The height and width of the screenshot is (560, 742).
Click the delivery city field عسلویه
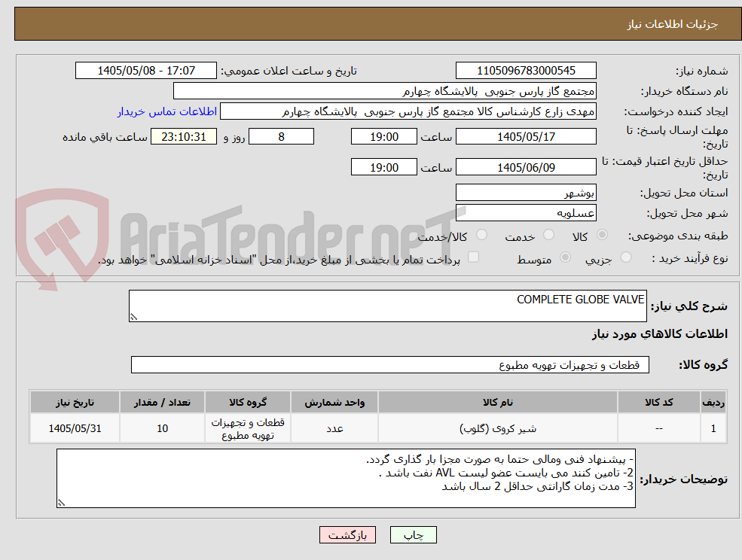click(x=526, y=213)
